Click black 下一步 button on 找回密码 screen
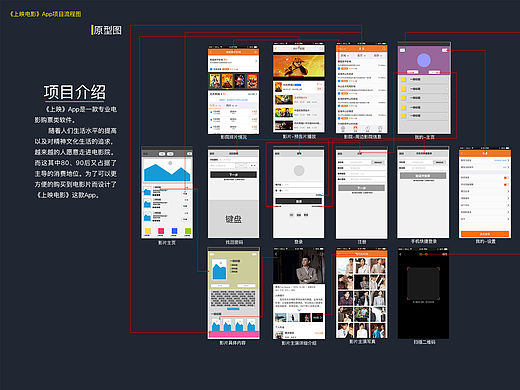 (233, 175)
